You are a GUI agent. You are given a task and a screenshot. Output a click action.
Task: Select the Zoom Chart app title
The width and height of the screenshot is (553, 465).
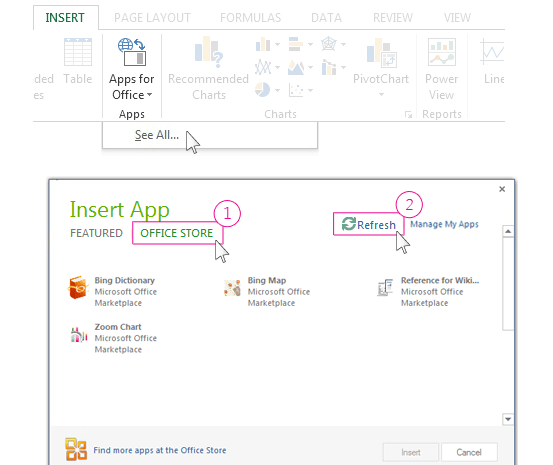pos(118,327)
